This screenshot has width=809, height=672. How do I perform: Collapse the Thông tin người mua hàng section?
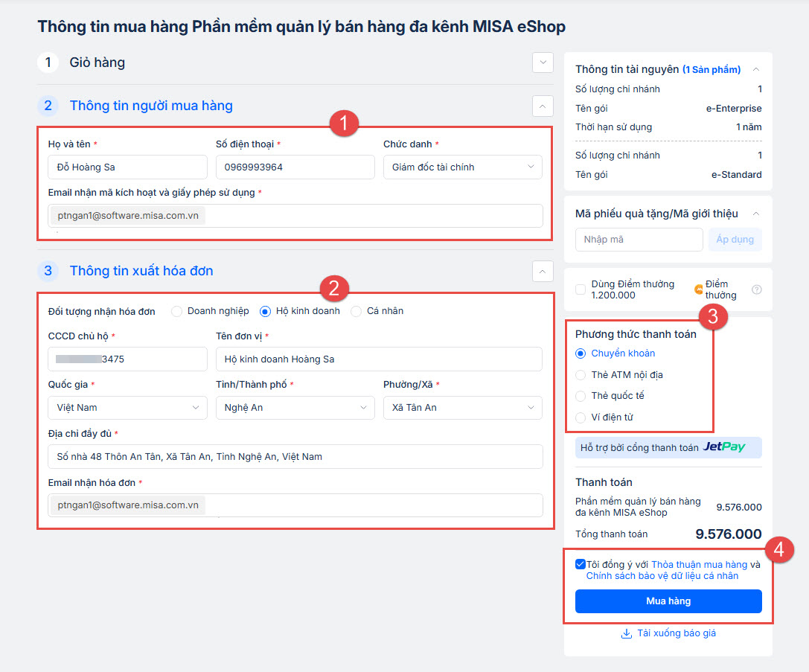coord(543,106)
